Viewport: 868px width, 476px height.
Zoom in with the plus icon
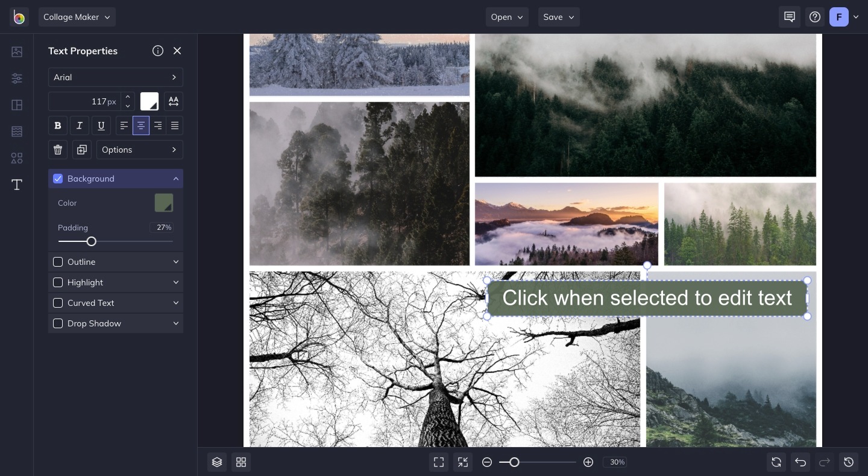tap(588, 462)
